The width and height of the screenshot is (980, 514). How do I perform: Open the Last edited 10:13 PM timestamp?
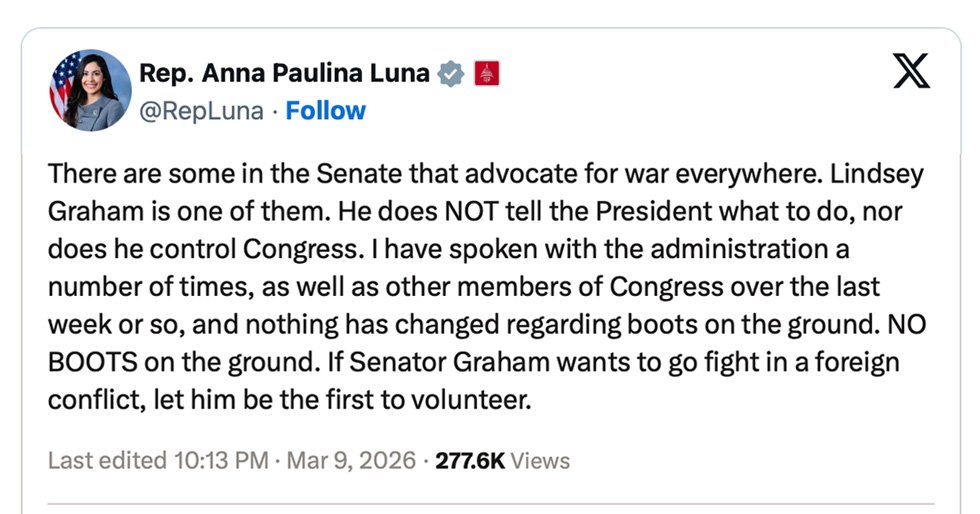click(x=158, y=460)
